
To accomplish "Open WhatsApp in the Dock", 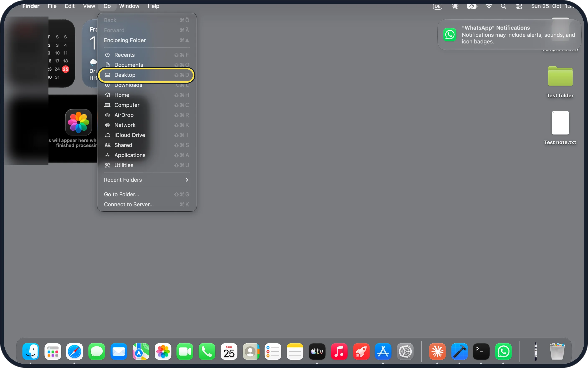I will [503, 352].
